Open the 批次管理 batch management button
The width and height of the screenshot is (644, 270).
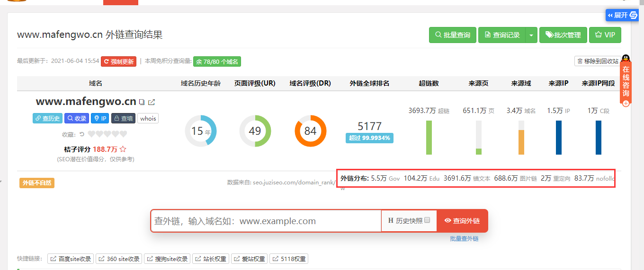(x=563, y=35)
